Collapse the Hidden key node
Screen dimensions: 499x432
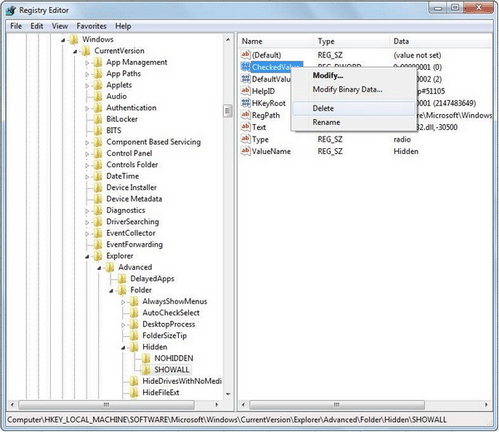(x=123, y=347)
